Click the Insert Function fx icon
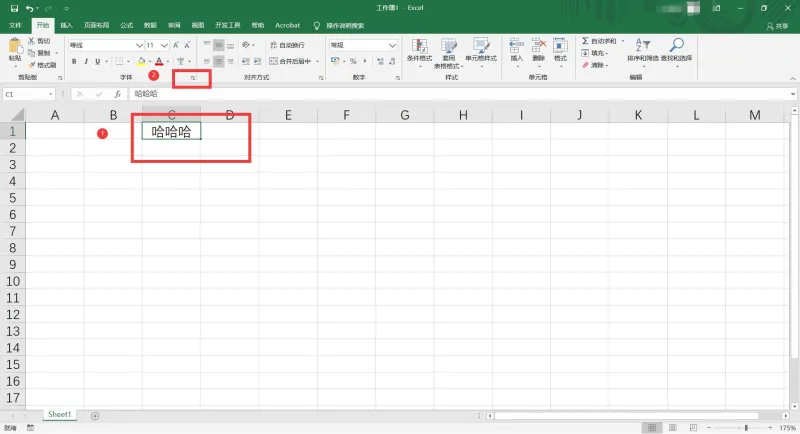This screenshot has height=434, width=800. coord(117,94)
